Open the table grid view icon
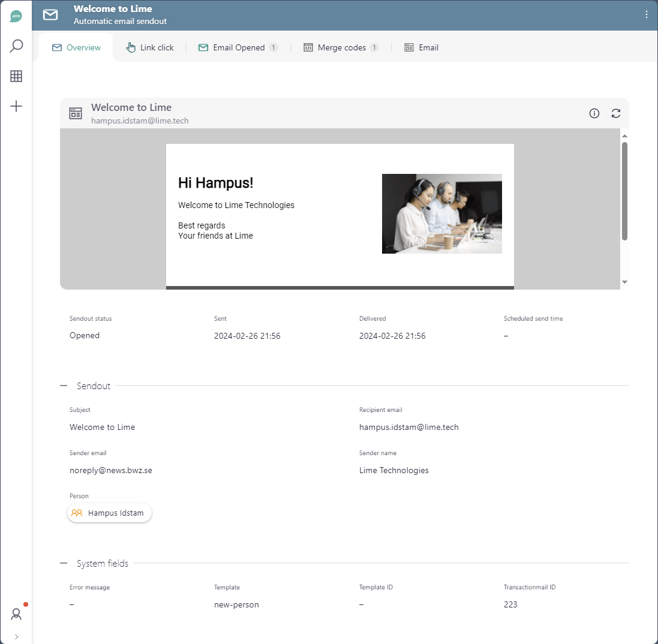Screen dimensions: 658x644 (x=16, y=76)
